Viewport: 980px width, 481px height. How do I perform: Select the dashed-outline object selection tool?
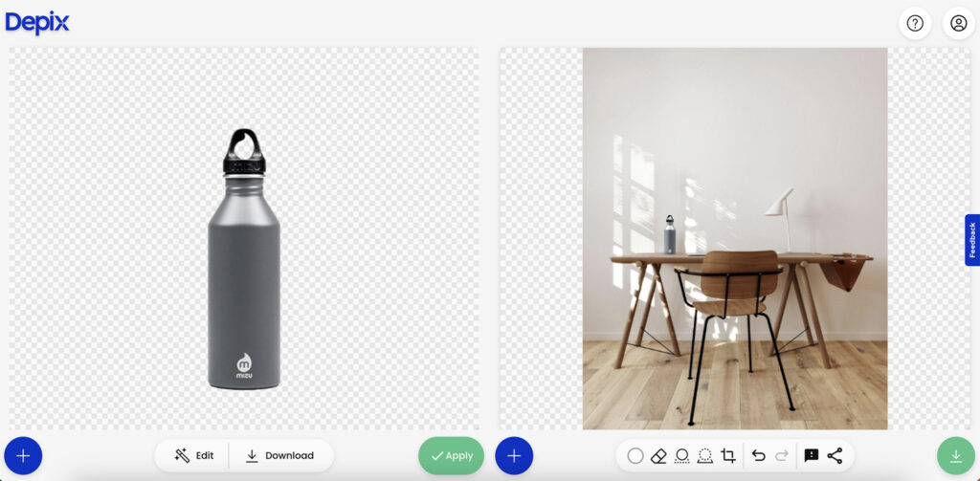point(705,455)
